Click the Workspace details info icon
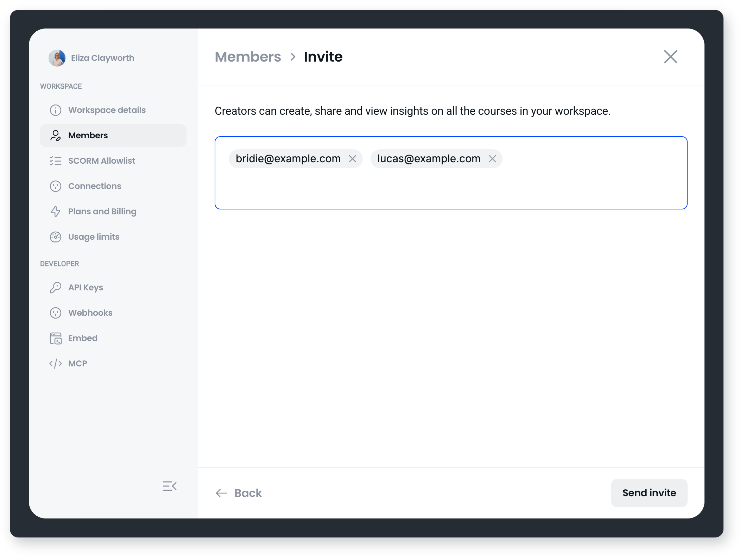 (x=56, y=110)
